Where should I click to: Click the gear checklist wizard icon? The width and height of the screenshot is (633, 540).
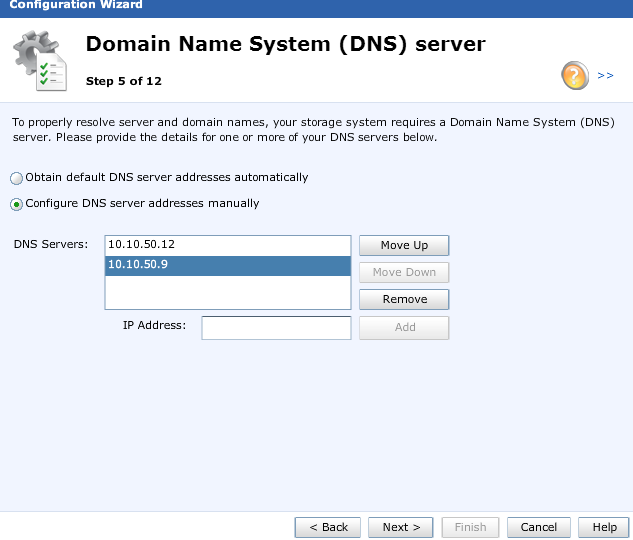coord(41,62)
